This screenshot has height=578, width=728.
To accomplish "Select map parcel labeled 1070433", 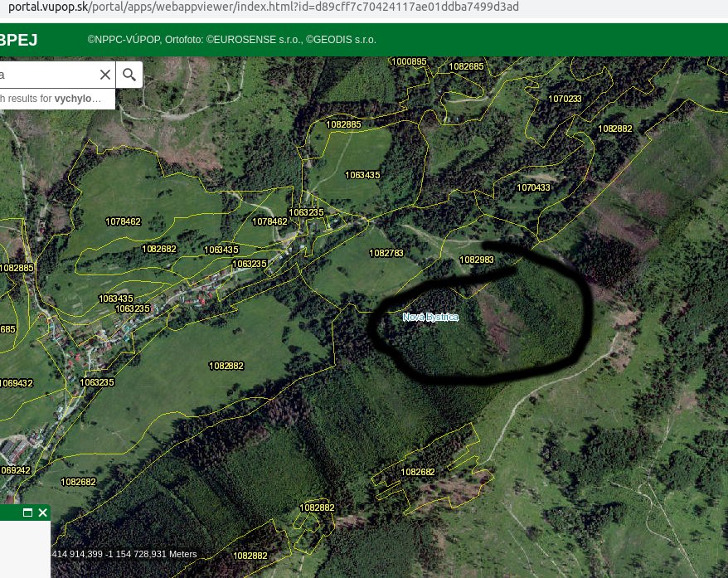I will (x=533, y=187).
